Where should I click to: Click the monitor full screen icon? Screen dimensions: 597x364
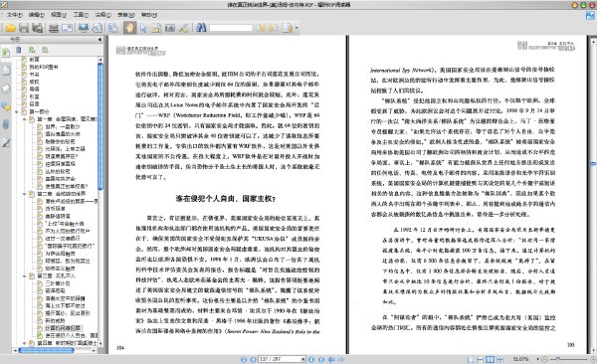pyautogui.click(x=83, y=28)
